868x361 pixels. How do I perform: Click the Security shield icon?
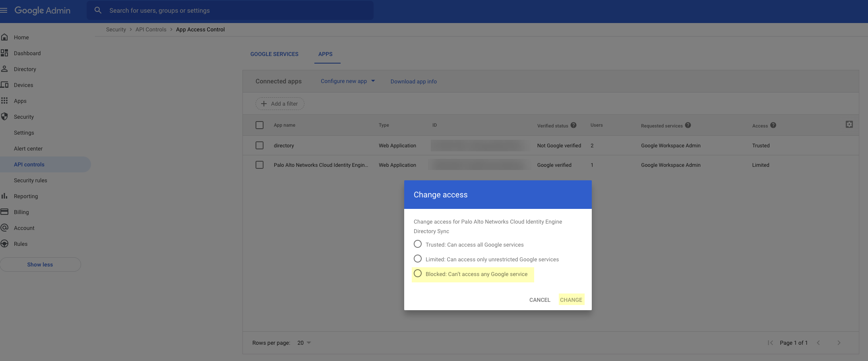tap(5, 117)
